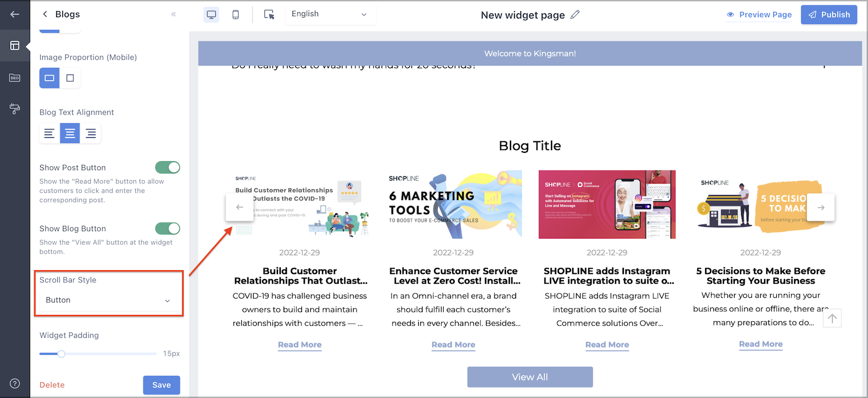
Task: Open the help question mark icon
Action: 15,384
